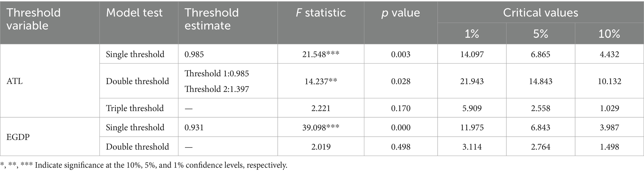
Task: Select the ATL Double threshold row label
Action: click(137, 81)
